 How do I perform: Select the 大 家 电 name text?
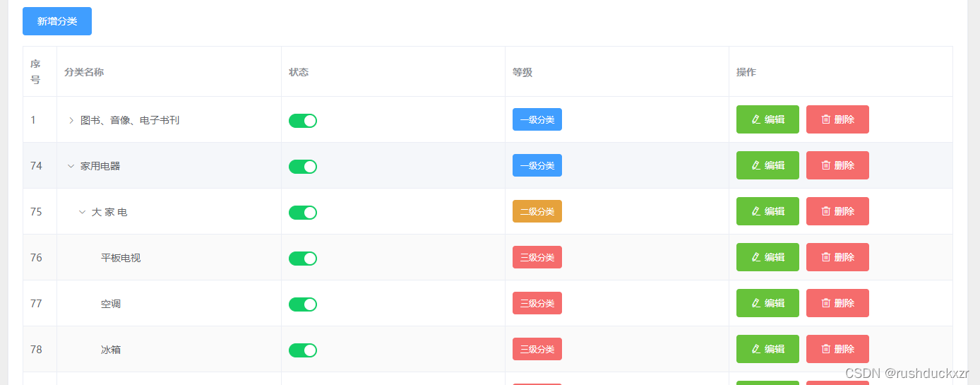click(x=109, y=212)
